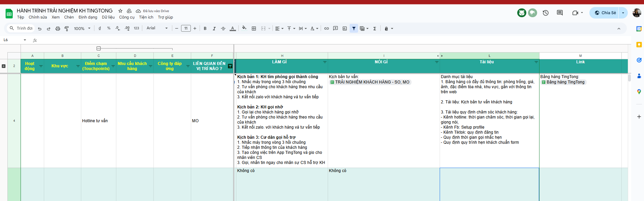The image size is (644, 201).
Task: Click the print icon
Action: [58, 29]
